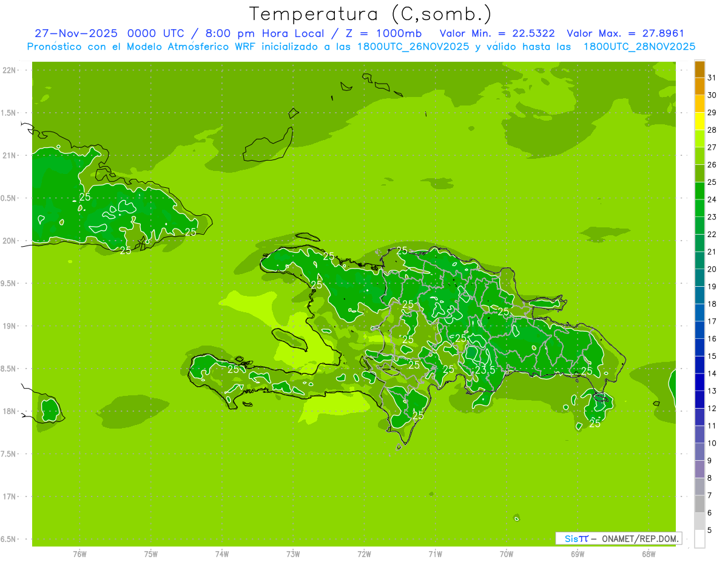Click the Temperatura (C,somb.) title
Screen dimensions: 728x562
tap(370, 14)
